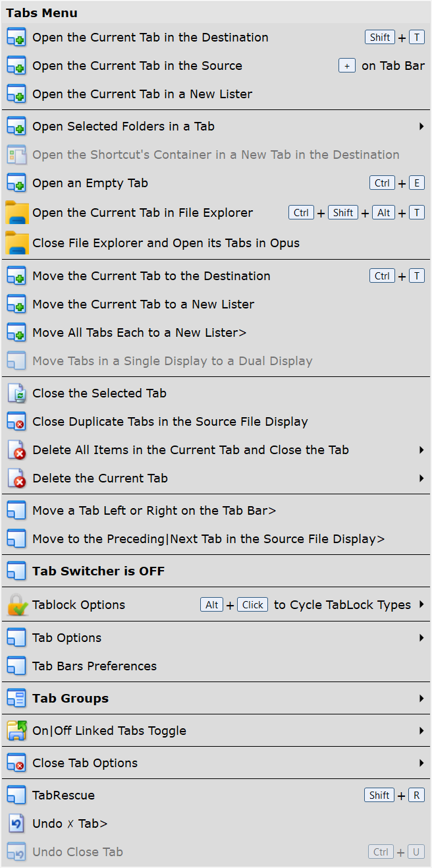Click the greyed Open Shortcut's Container icon
432x868 pixels.
(16, 155)
